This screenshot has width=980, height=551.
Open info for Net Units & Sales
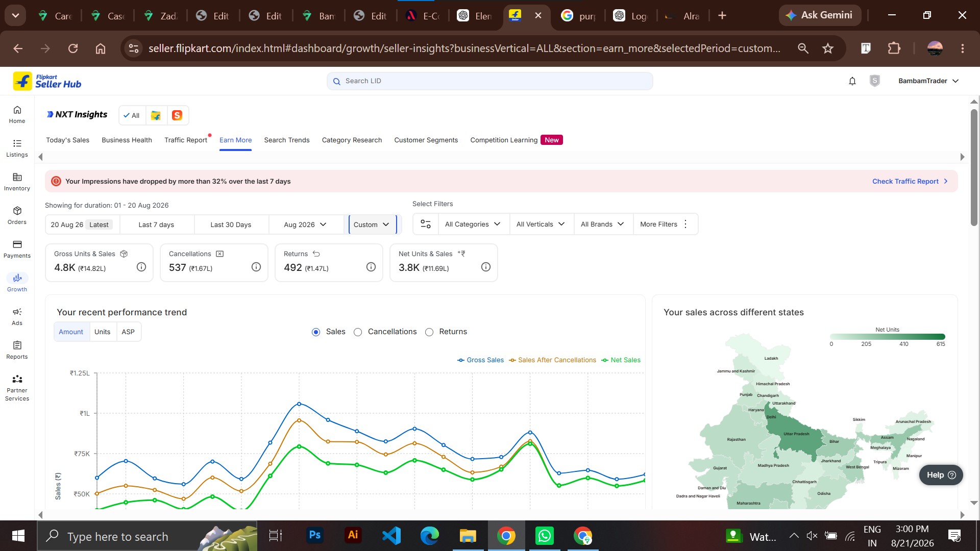pyautogui.click(x=486, y=267)
